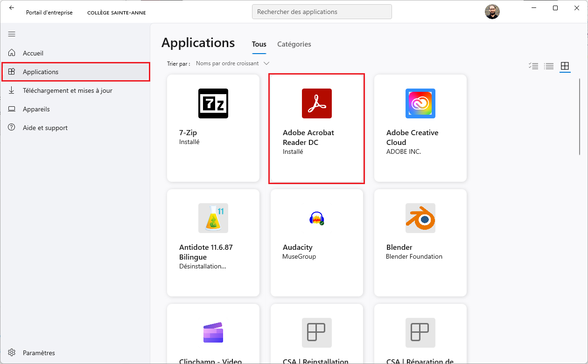Click the Rechercher des applications search field

[x=322, y=12]
